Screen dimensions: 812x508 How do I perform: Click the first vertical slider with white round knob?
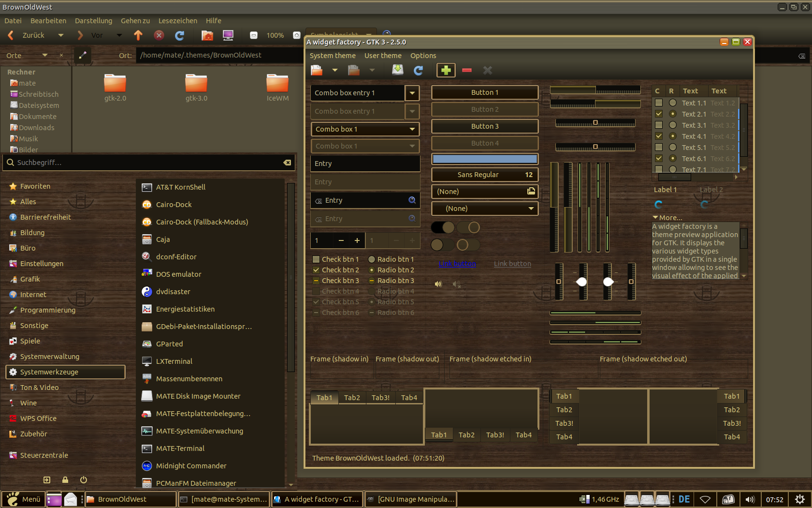[x=582, y=282]
